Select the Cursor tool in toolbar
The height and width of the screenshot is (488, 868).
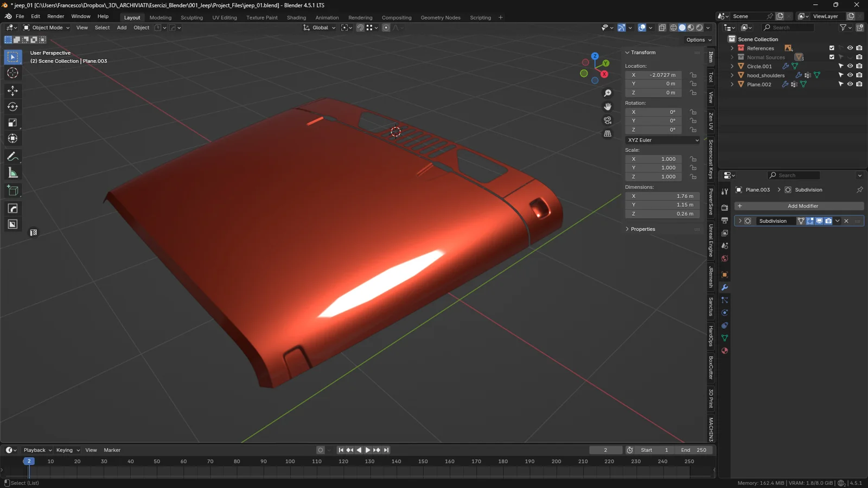pyautogui.click(x=12, y=73)
